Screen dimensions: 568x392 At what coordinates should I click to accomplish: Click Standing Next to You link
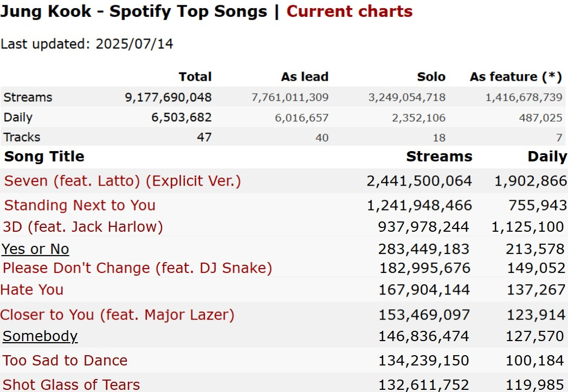pyautogui.click(x=80, y=205)
